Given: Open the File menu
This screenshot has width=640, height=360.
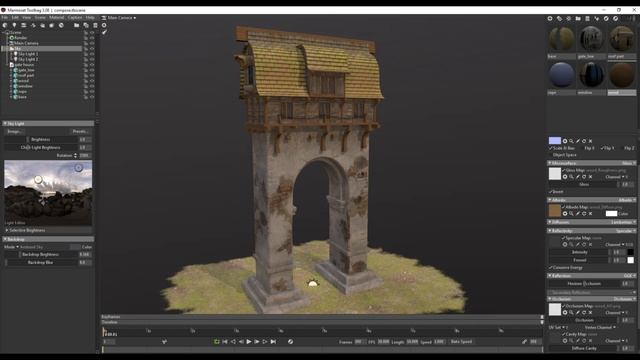Looking at the screenshot, I should coord(4,18).
